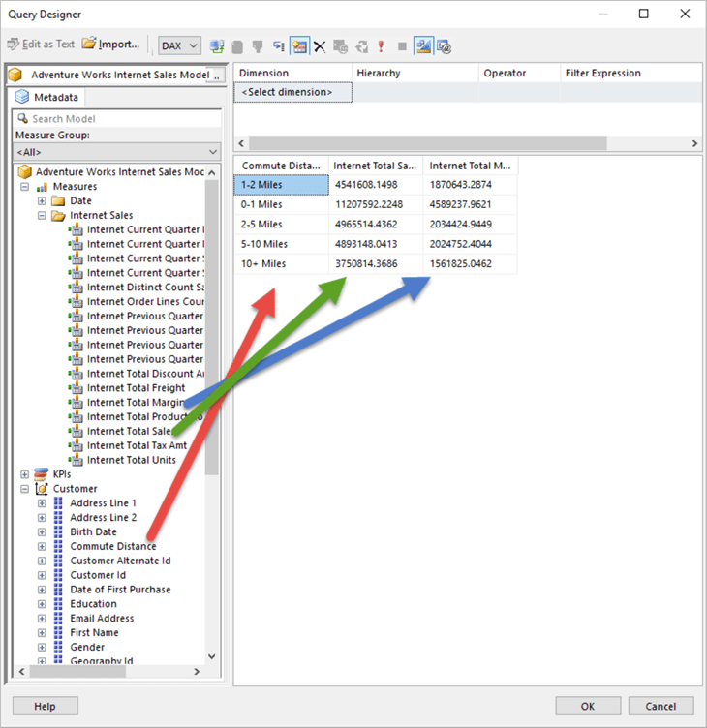
Task: Click the Edit as Text button
Action: click(42, 45)
